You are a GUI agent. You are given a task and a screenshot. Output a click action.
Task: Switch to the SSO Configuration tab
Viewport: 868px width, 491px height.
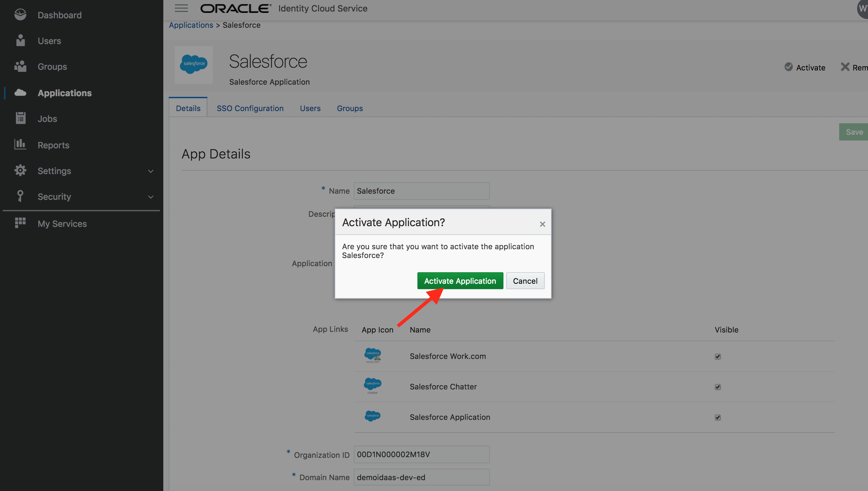click(250, 108)
